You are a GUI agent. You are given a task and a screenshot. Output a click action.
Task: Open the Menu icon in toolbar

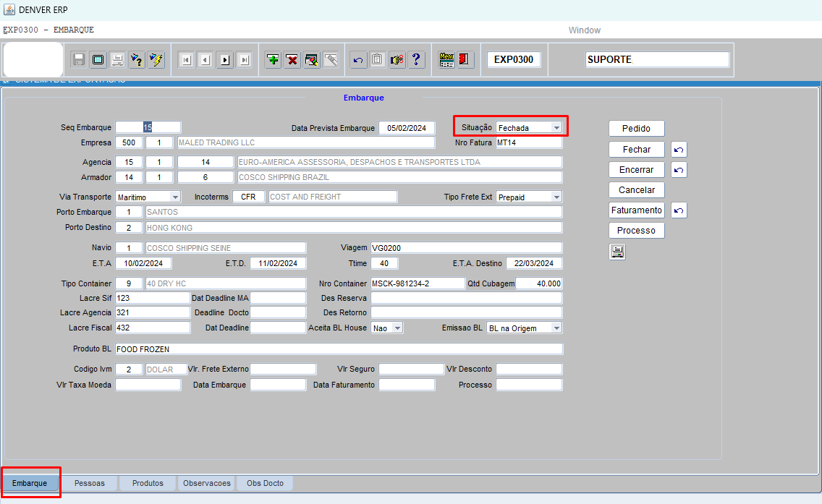(446, 60)
